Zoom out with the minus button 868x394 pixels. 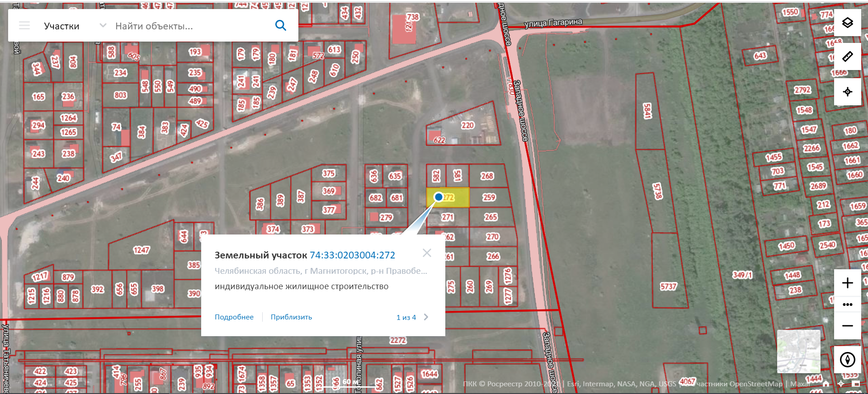pyautogui.click(x=847, y=326)
